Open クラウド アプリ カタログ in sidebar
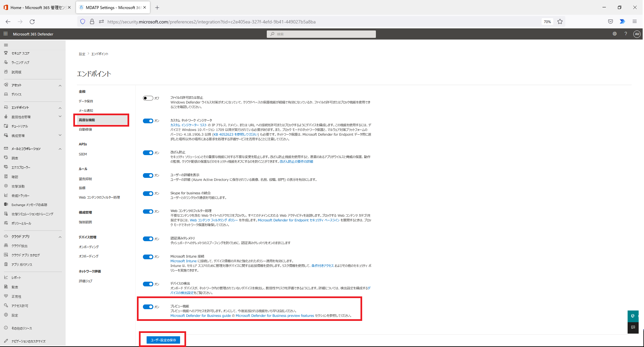644x347 pixels. coord(26,255)
